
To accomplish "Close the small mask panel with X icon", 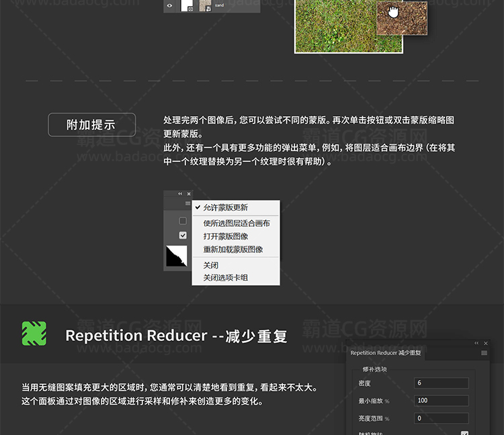I will pos(189,194).
